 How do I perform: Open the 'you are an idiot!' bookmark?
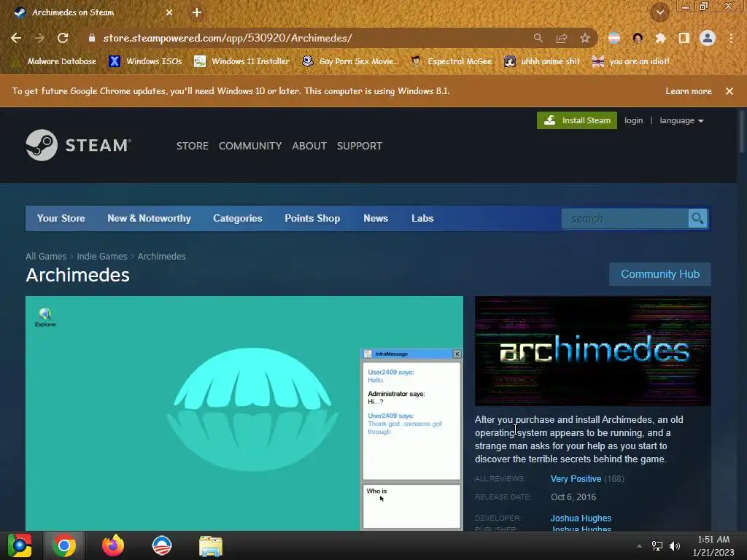tap(631, 61)
